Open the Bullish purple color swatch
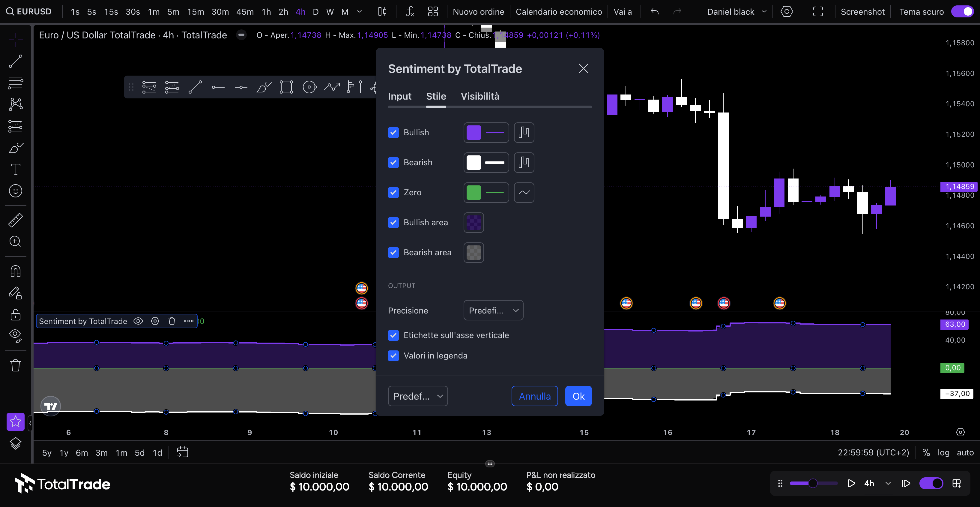Image resolution: width=980 pixels, height=507 pixels. point(474,133)
